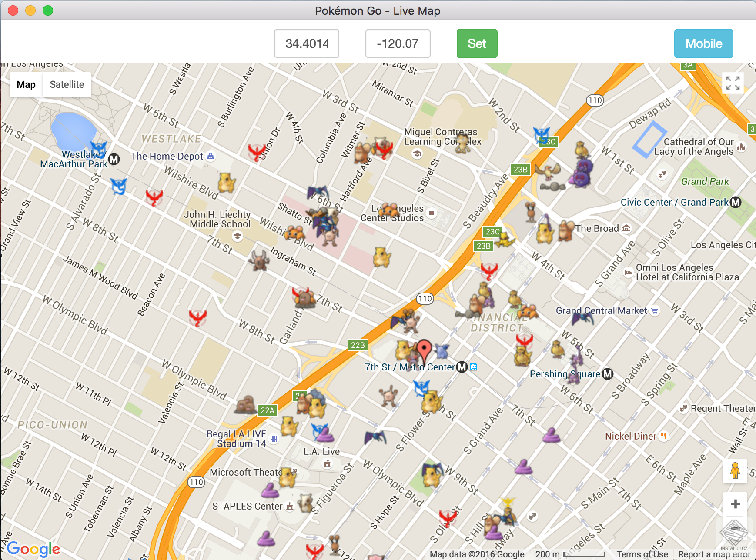Click the blue Articuno icon near exit 23C

tap(542, 133)
